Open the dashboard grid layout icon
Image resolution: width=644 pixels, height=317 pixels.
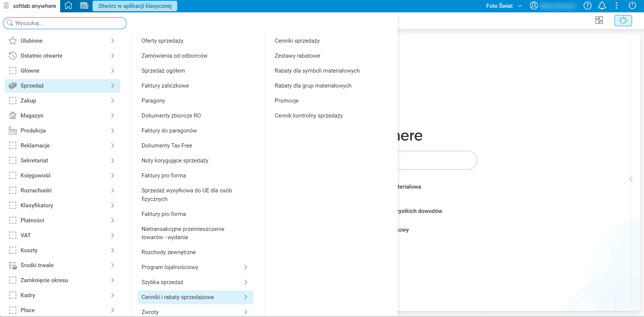[599, 20]
